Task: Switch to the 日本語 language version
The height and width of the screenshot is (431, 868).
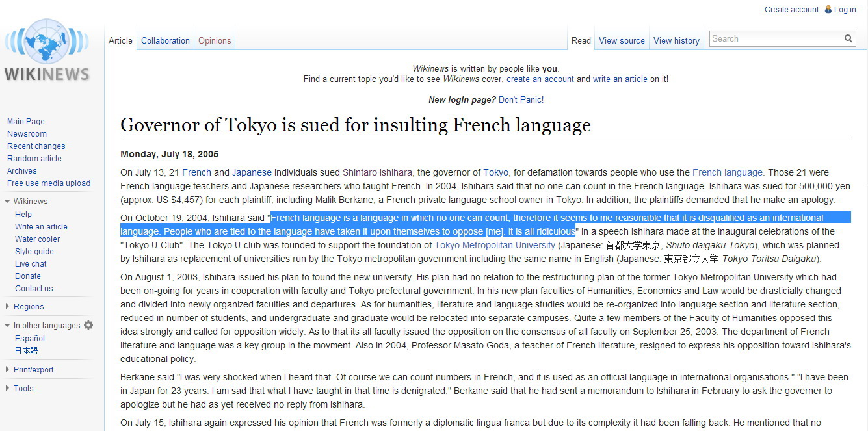Action: [x=27, y=351]
